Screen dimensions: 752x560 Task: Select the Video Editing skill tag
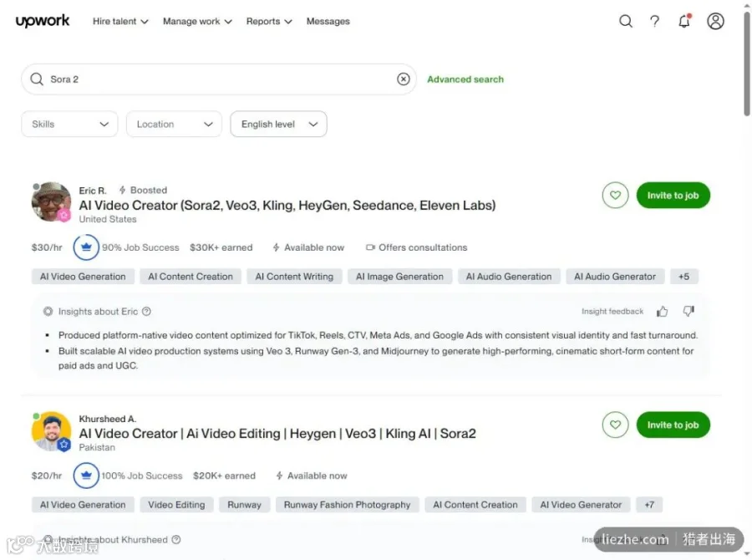(176, 505)
